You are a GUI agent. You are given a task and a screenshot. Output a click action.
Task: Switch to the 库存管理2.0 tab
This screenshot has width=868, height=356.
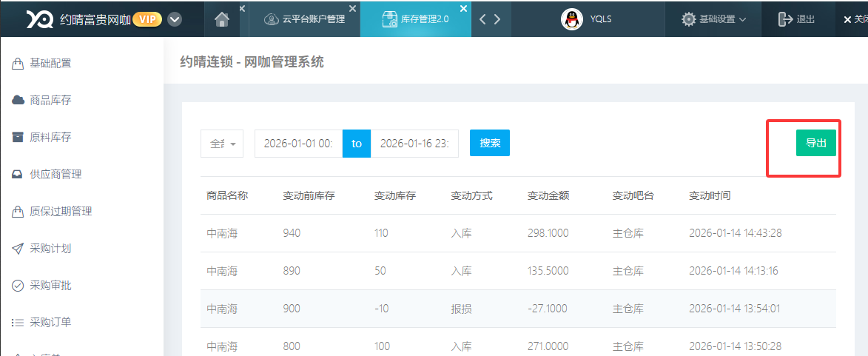(x=416, y=19)
